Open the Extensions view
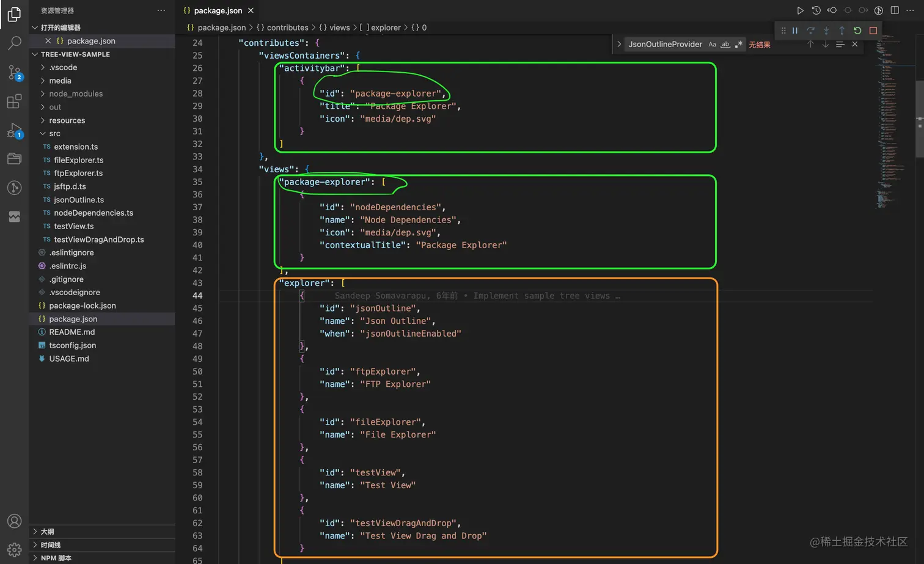This screenshot has width=924, height=564. pos(14,101)
